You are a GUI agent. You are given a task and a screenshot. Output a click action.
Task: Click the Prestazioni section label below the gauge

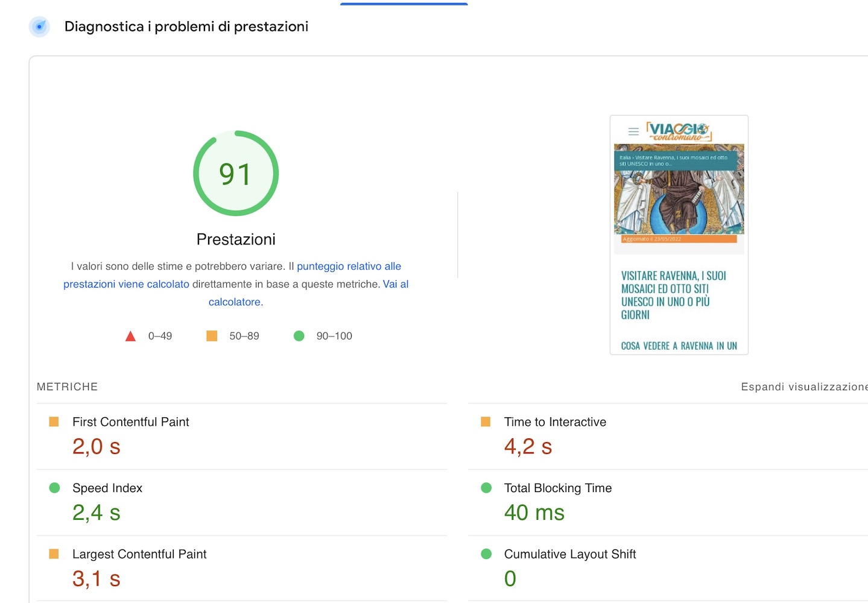click(x=235, y=239)
